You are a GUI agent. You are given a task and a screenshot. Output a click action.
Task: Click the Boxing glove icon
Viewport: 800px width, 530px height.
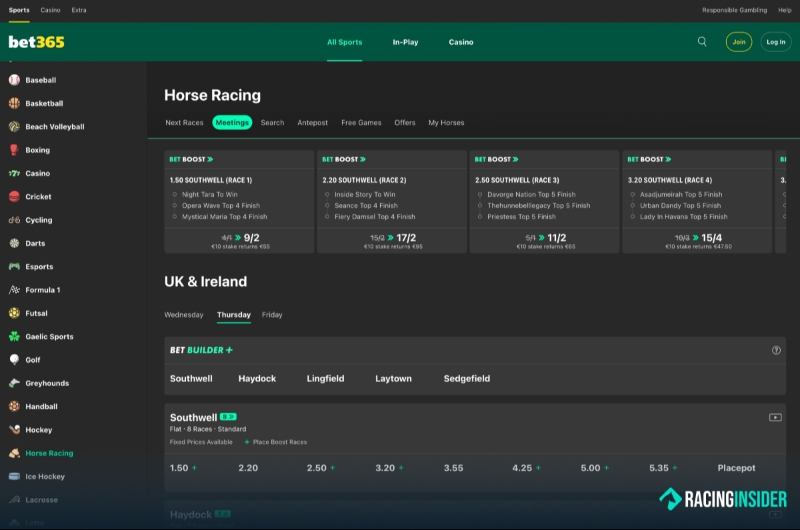click(x=14, y=149)
